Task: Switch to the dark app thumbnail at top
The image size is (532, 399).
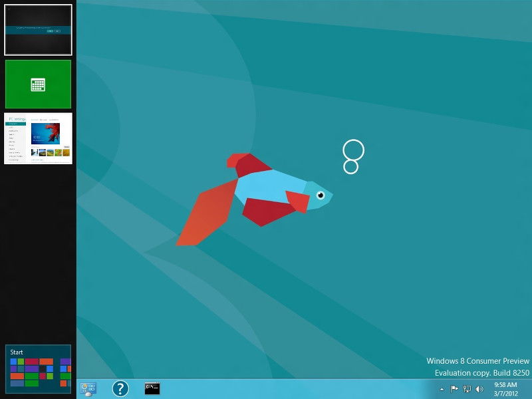Action: click(38, 30)
